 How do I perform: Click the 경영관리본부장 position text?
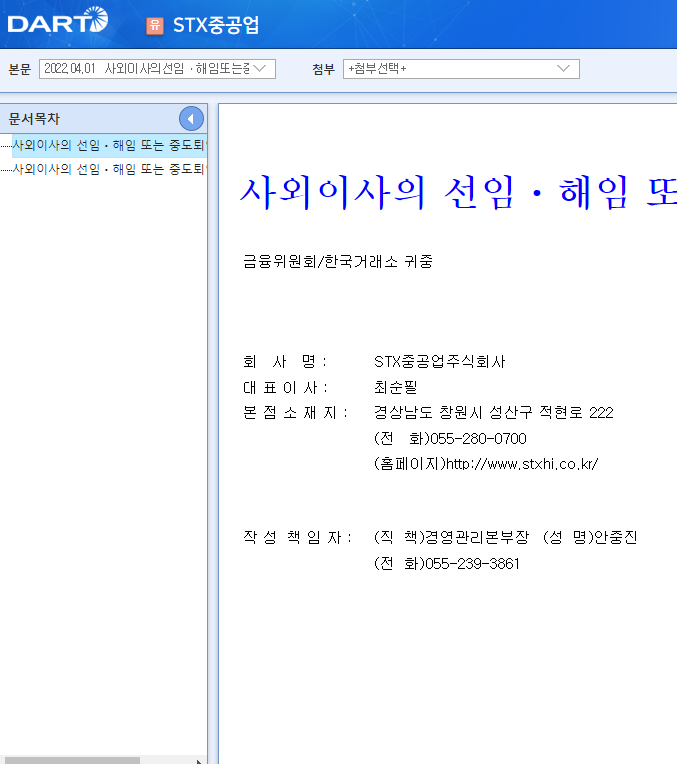[477, 537]
